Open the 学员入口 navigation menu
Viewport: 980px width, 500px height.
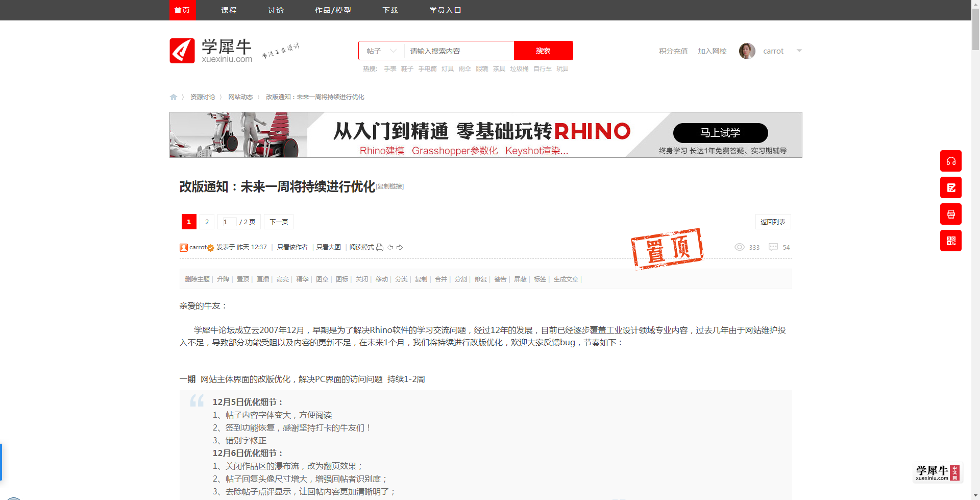point(445,10)
